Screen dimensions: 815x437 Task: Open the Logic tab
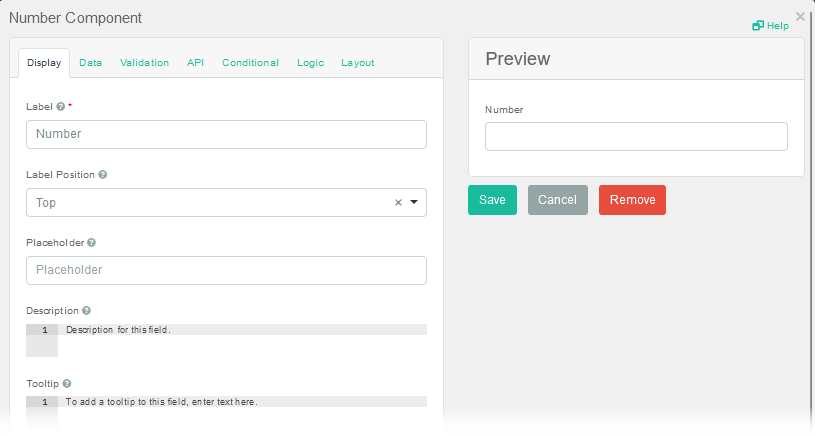pyautogui.click(x=310, y=63)
